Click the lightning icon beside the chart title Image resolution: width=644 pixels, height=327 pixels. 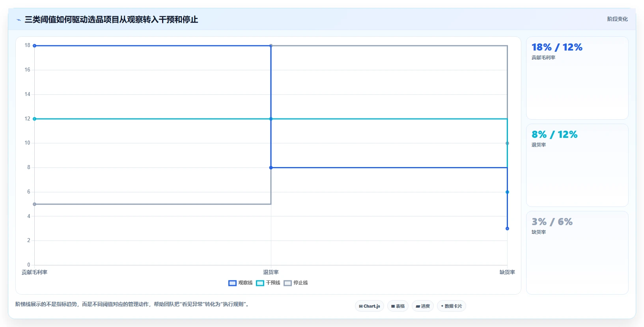19,20
